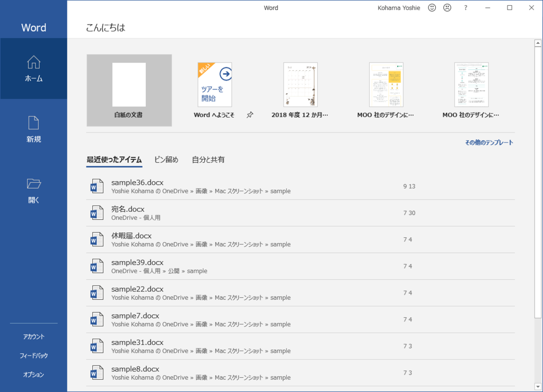
Task: Click the こんにちは greeting heading
Action: (106, 28)
